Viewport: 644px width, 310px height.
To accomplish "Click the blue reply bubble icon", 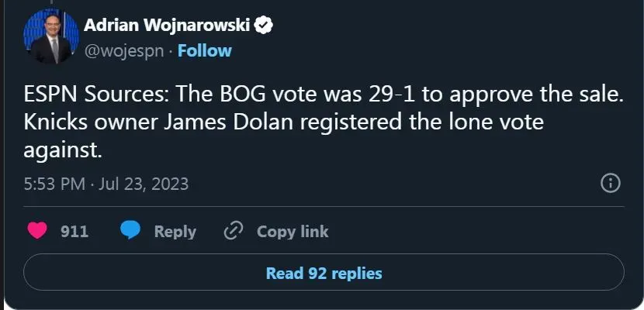I will pyautogui.click(x=130, y=231).
